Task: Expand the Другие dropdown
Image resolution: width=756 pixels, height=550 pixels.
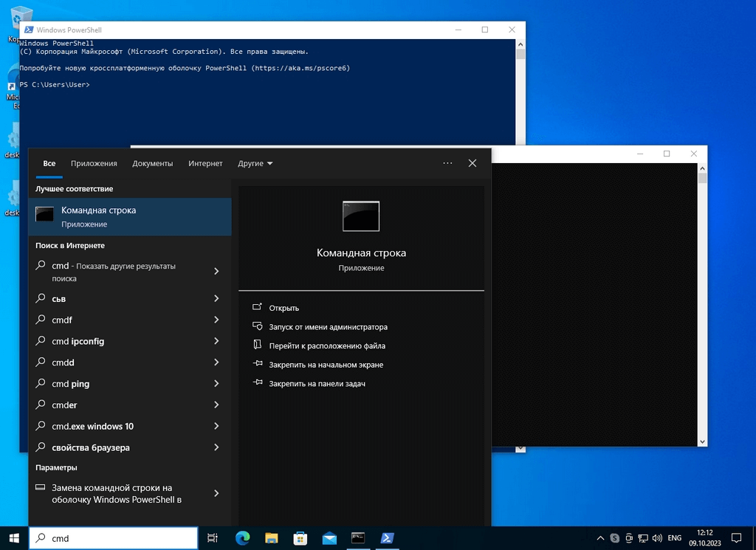Action: 255,163
